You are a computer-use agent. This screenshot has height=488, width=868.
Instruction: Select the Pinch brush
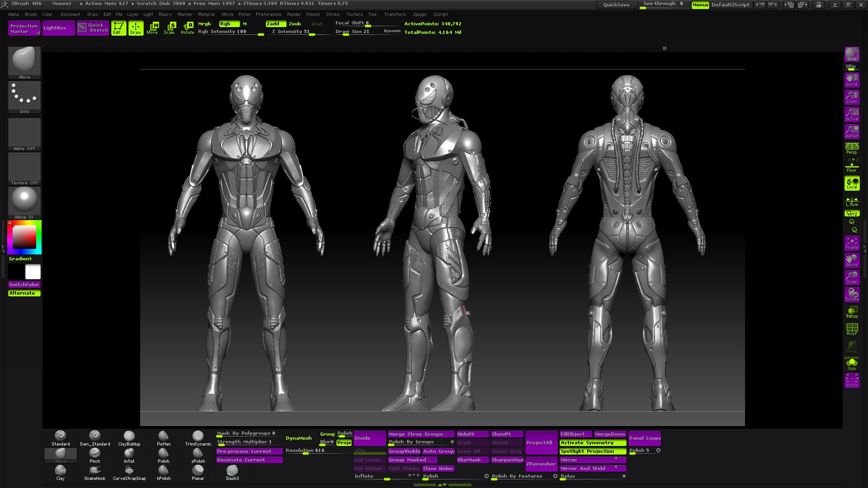(95, 455)
